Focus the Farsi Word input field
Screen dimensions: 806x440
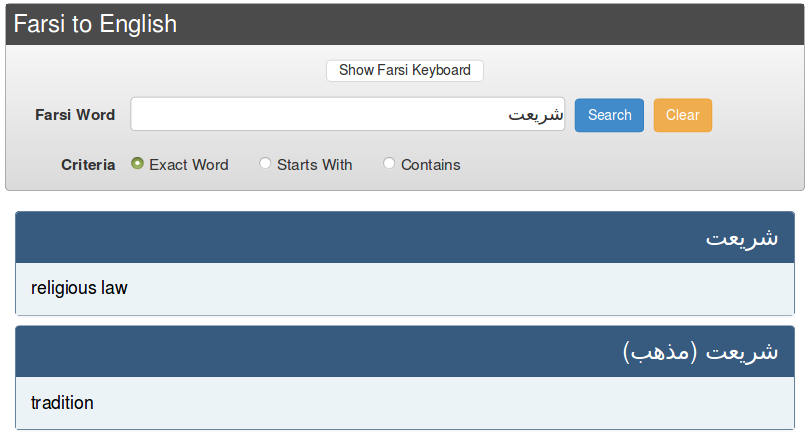[x=347, y=114]
